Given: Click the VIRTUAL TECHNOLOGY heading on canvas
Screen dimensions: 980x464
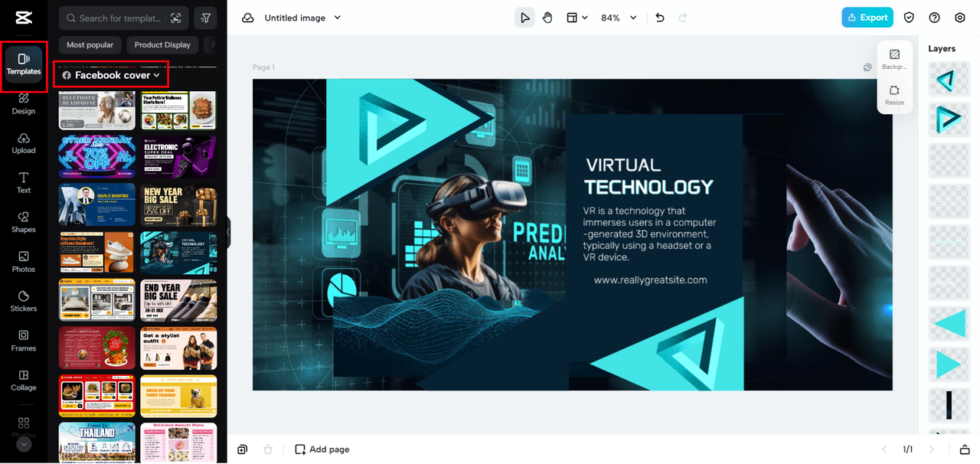Looking at the screenshot, I should click(x=648, y=176).
